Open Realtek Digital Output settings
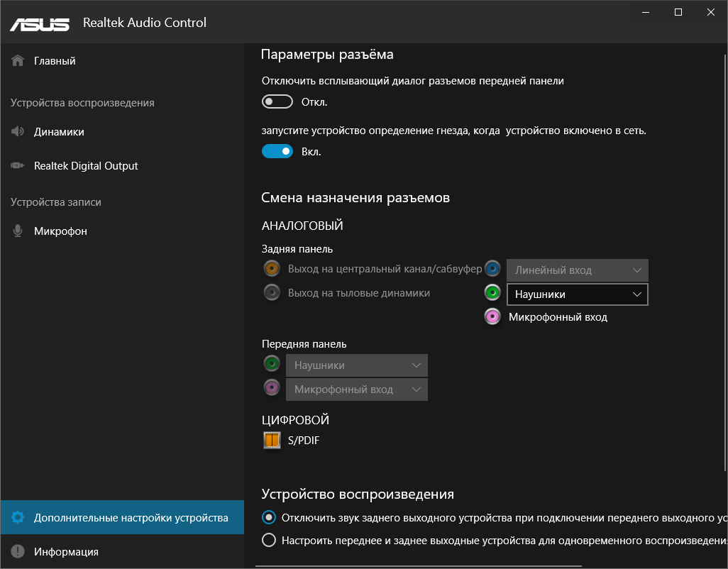 [86, 166]
